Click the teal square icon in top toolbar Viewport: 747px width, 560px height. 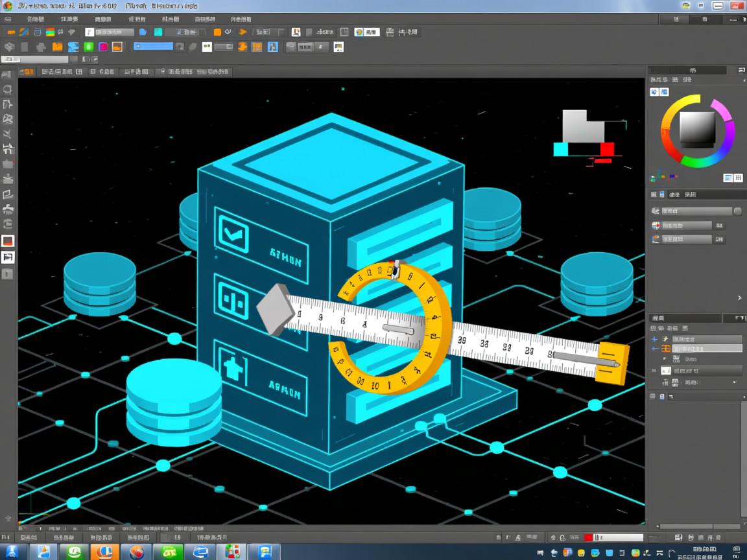pos(158,32)
